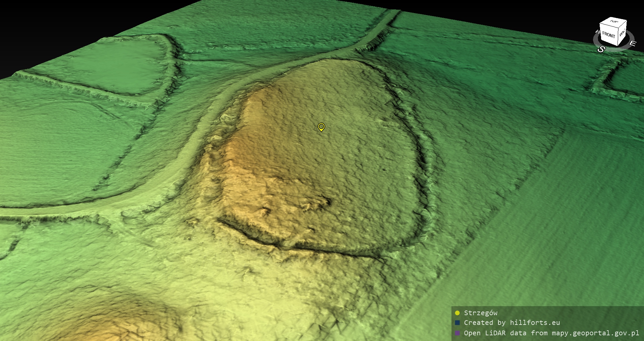Click the purple legend square

click(457, 333)
